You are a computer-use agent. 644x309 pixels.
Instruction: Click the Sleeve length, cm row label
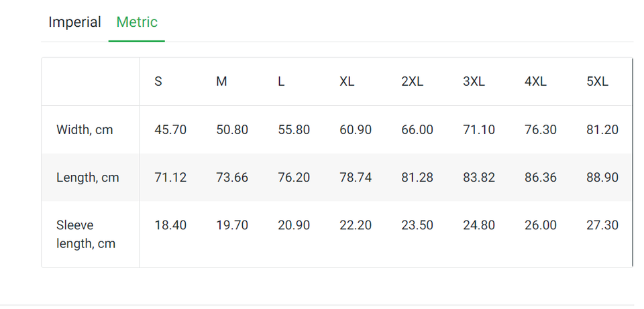[86, 235]
